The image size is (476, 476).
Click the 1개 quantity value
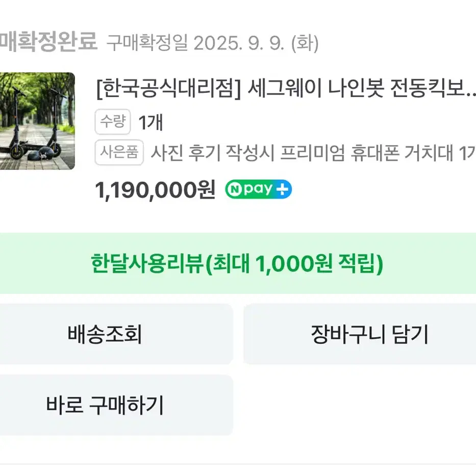(151, 122)
